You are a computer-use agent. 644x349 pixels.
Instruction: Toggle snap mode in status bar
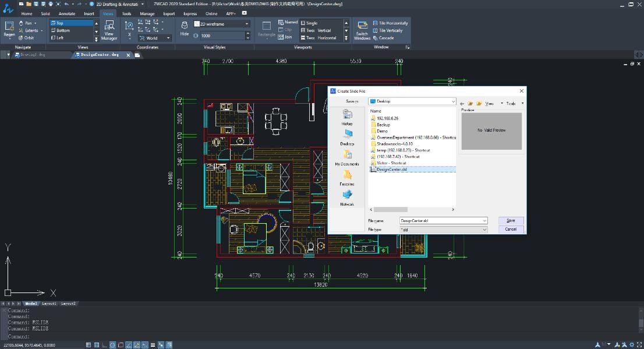point(89,345)
